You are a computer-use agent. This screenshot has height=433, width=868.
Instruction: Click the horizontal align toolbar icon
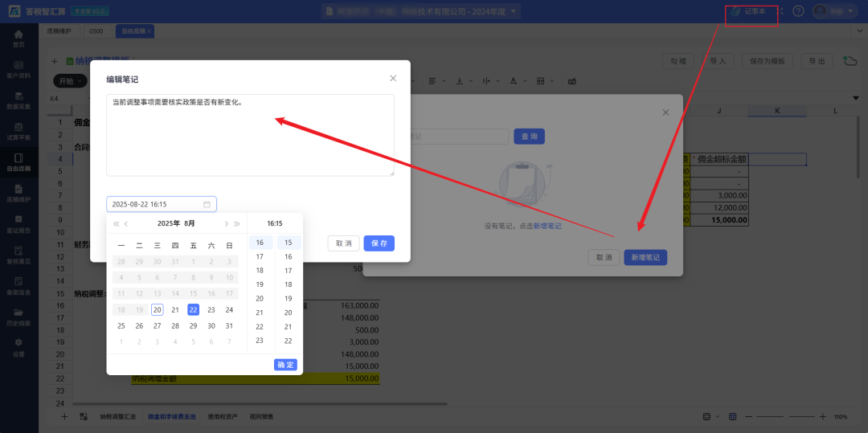[432, 81]
